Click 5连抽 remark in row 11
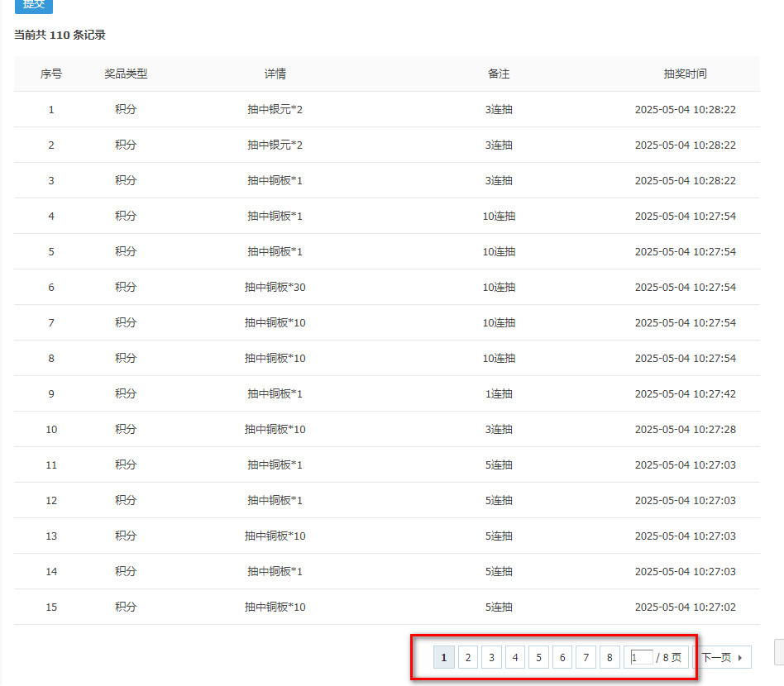The width and height of the screenshot is (784, 686). click(x=499, y=464)
